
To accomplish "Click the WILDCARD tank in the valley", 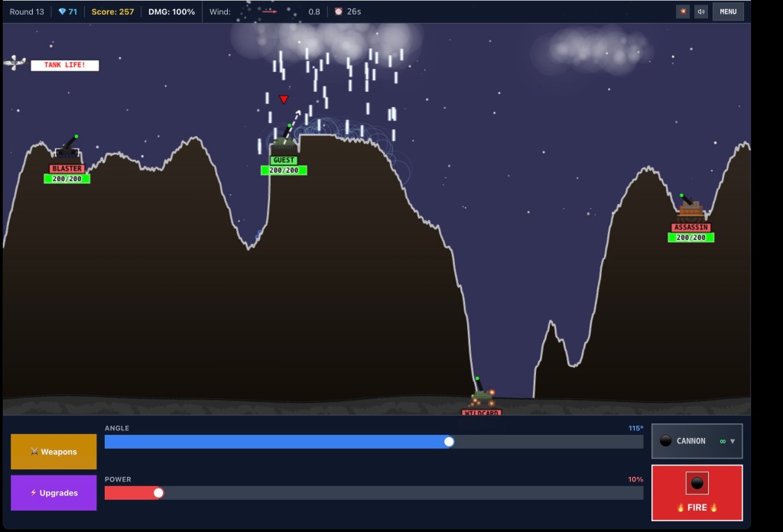I will [481, 395].
